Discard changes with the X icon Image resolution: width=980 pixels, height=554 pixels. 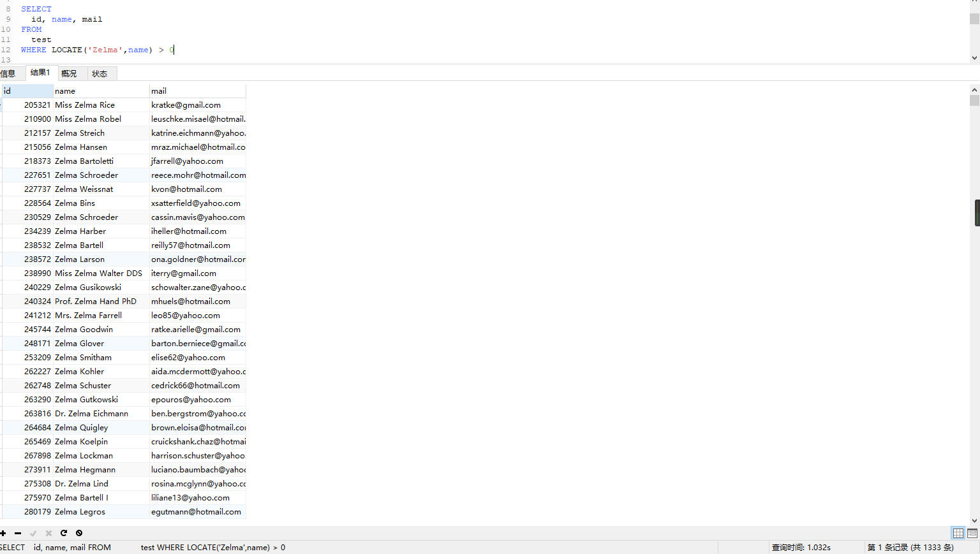pyautogui.click(x=48, y=533)
